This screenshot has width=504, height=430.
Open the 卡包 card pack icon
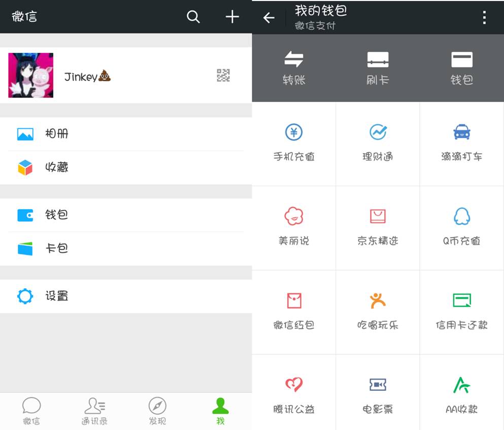25,249
